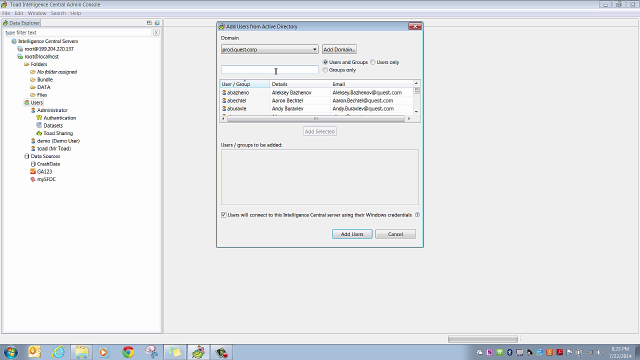640x360 pixels.
Task: Click the Authentication keys icon
Action: pyautogui.click(x=39, y=118)
